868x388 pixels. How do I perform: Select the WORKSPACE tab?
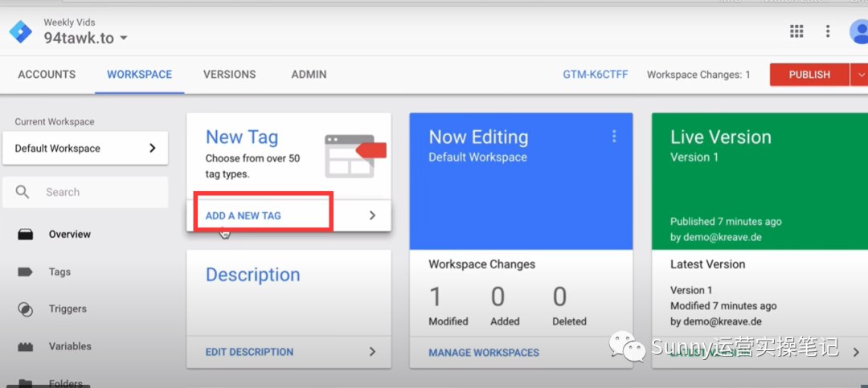(140, 75)
